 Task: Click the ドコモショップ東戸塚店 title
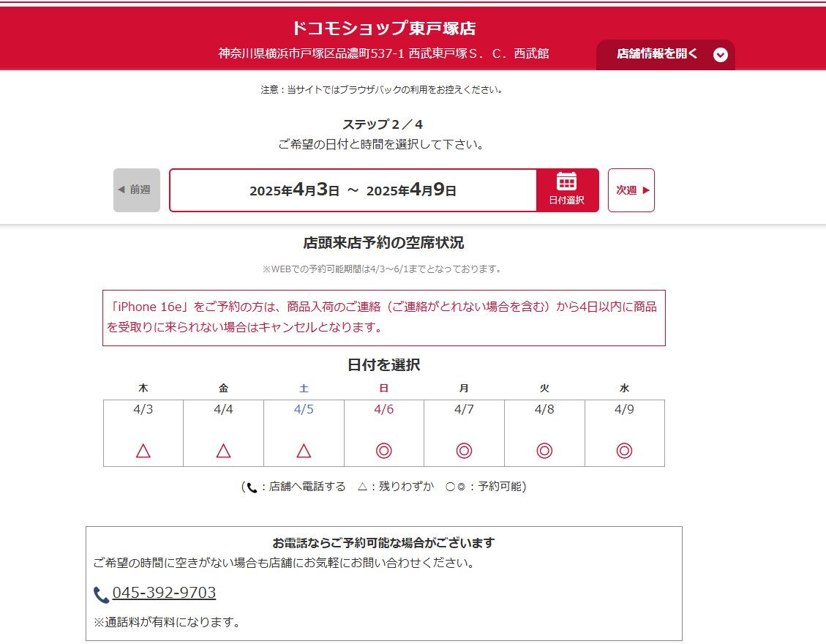click(383, 28)
